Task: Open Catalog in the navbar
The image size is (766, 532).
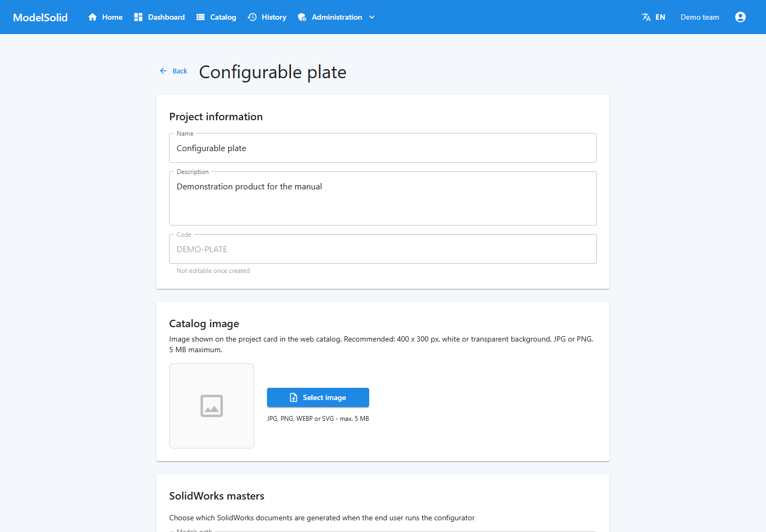Action: pyautogui.click(x=223, y=17)
